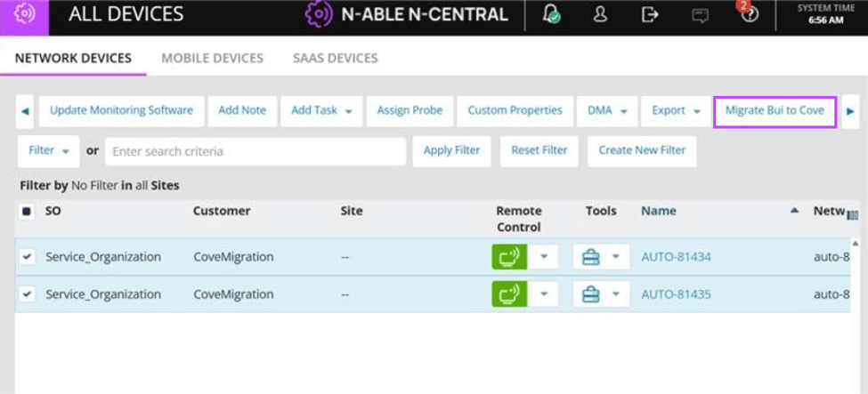The height and width of the screenshot is (394, 868).
Task: Expand the Add Task dropdown
Action: [321, 110]
